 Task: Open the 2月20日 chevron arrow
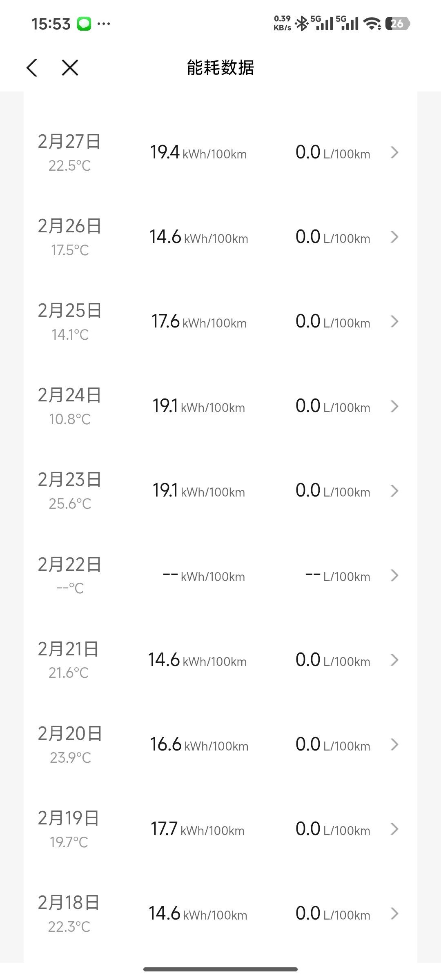coord(394,744)
